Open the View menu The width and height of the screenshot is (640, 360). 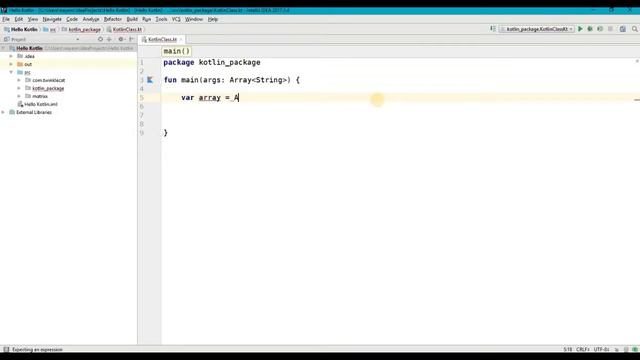click(x=33, y=19)
